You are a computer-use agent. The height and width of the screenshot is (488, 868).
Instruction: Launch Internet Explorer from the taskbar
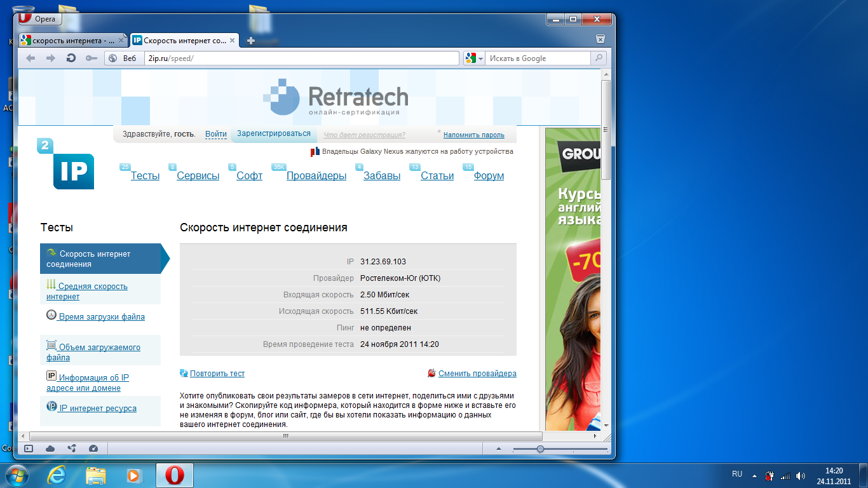click(x=56, y=475)
